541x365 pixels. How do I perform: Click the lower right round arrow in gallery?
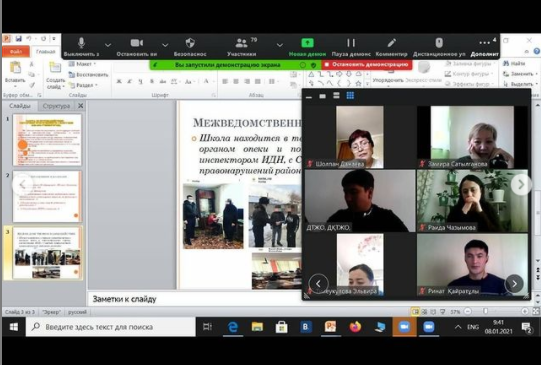(514, 284)
